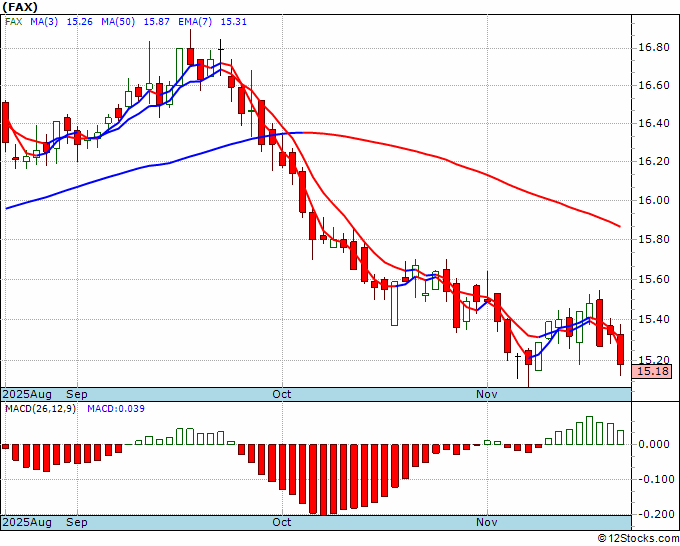Click Oct on the price chart date axis

tap(281, 394)
